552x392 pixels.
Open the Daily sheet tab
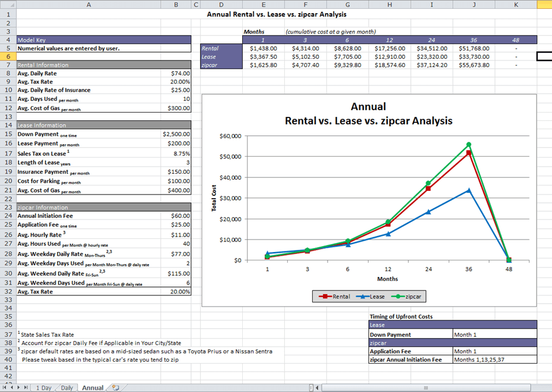pos(67,388)
